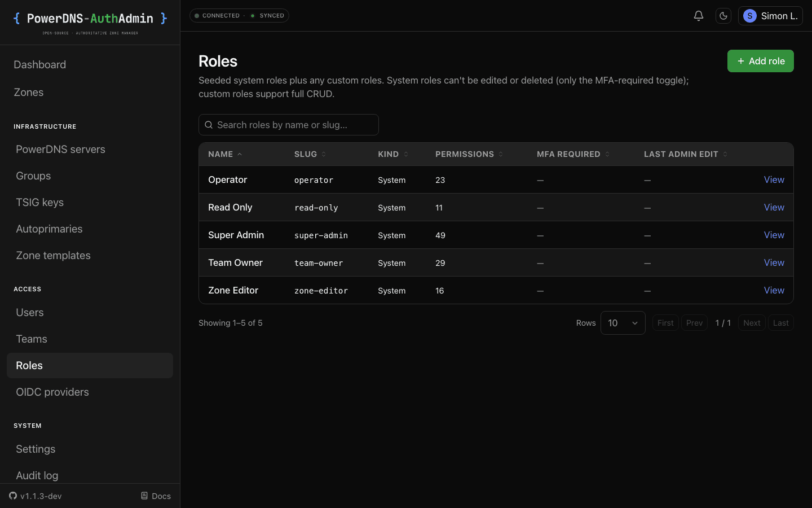Image resolution: width=812 pixels, height=508 pixels.
Task: Click the PowerDNS-AuthAdmin logo
Action: 90,22
